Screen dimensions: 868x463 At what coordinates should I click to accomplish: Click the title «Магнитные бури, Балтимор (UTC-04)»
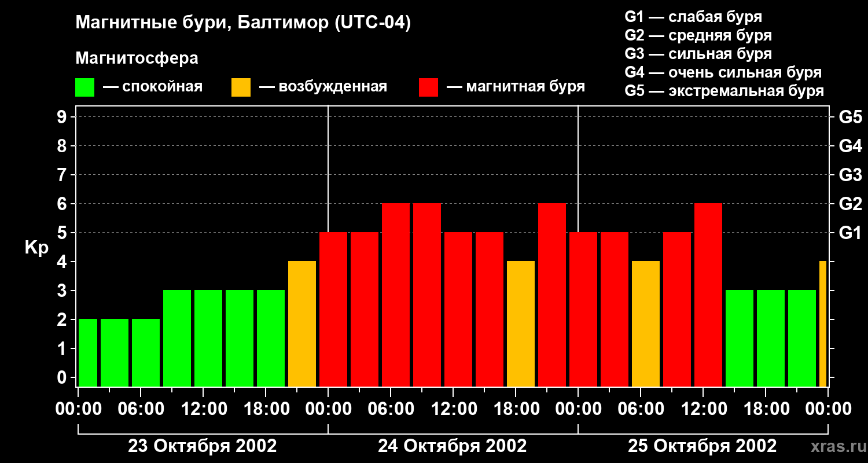coord(243,23)
